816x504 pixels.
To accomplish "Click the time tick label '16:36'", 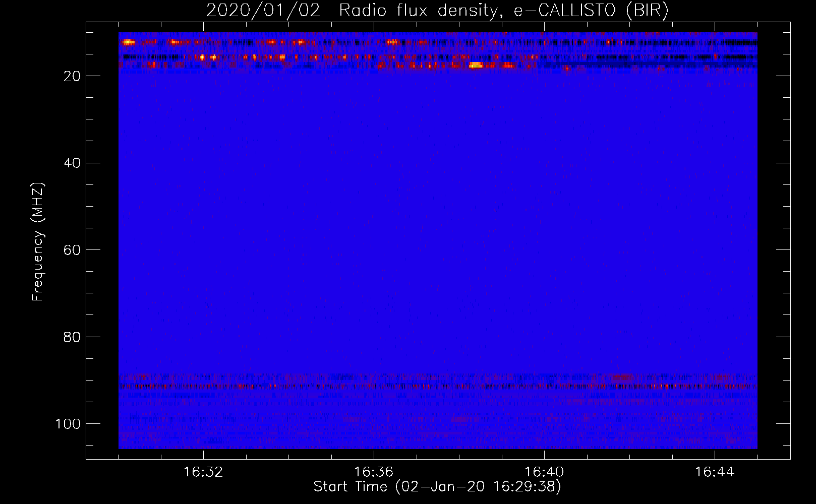I will (x=374, y=472).
